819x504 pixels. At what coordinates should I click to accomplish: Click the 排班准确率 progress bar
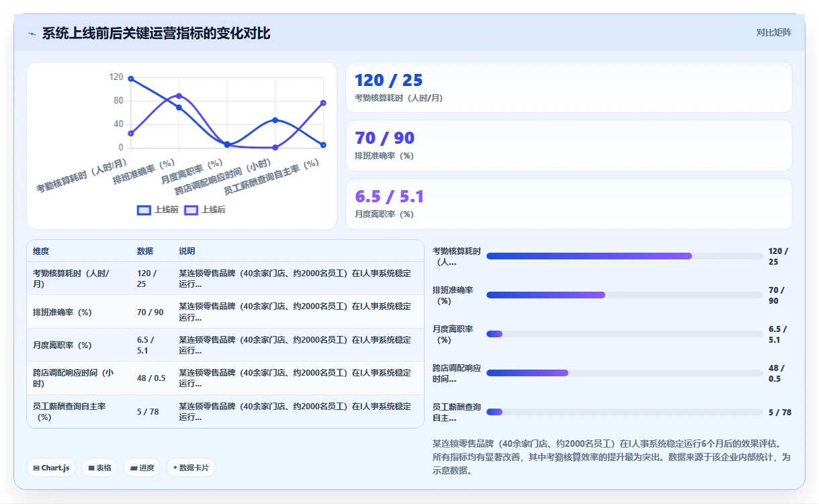pos(624,295)
